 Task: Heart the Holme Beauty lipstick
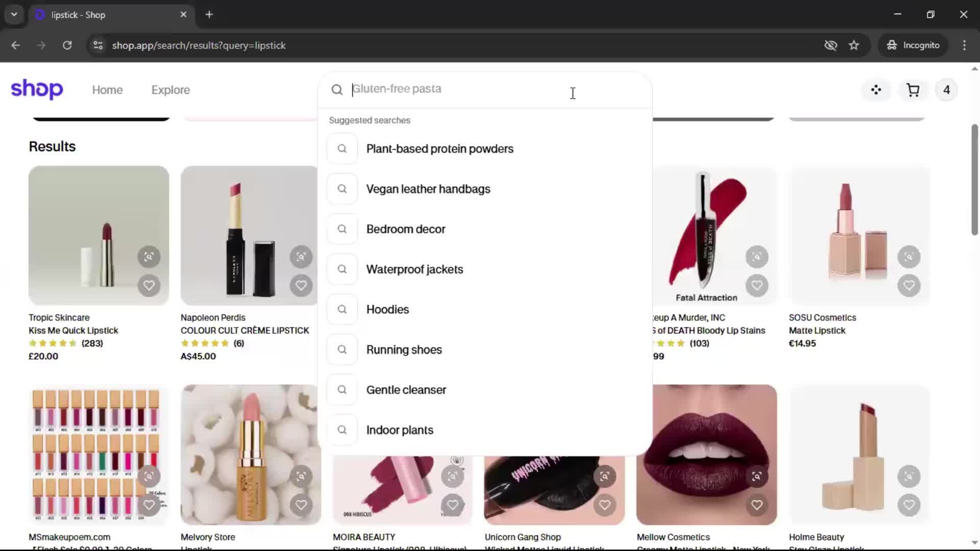click(x=909, y=505)
